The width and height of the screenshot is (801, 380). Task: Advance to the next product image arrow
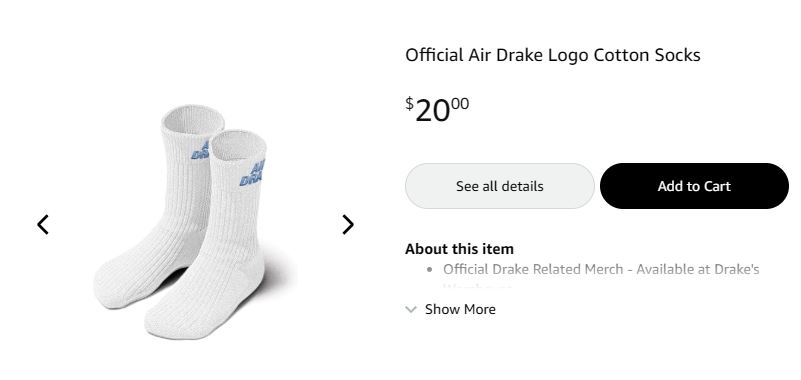click(348, 224)
